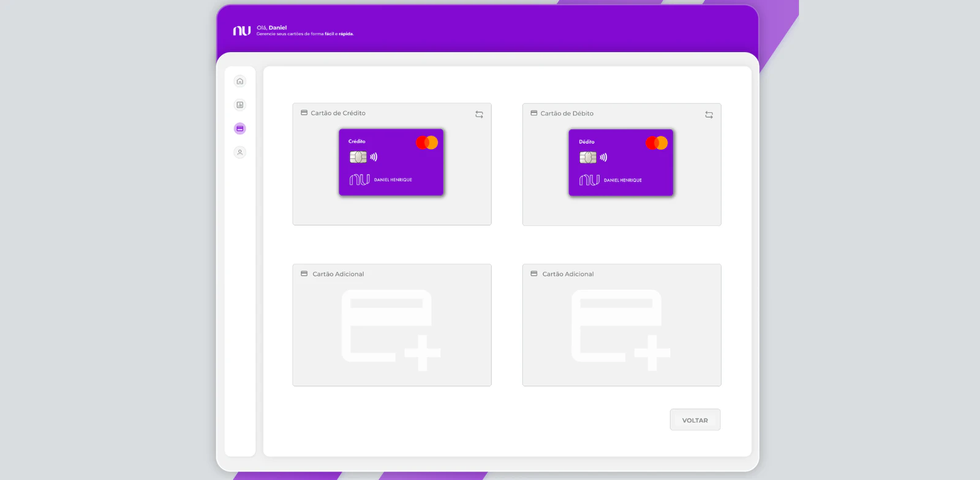Click the Nu logo in the header
980x480 pixels.
point(242,31)
